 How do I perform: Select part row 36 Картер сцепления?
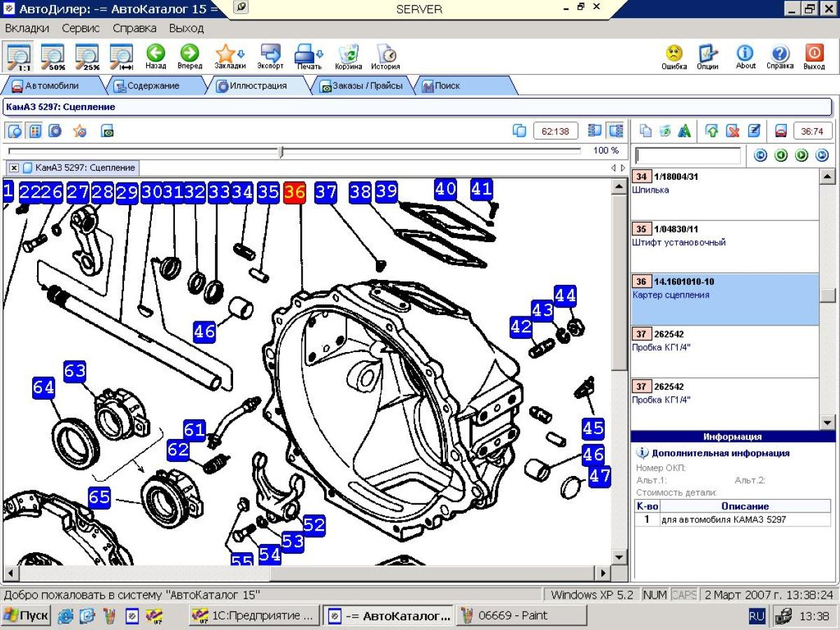[x=724, y=299]
